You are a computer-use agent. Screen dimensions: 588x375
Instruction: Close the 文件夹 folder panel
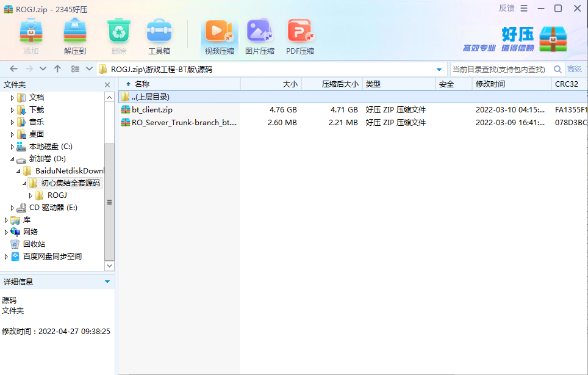107,85
